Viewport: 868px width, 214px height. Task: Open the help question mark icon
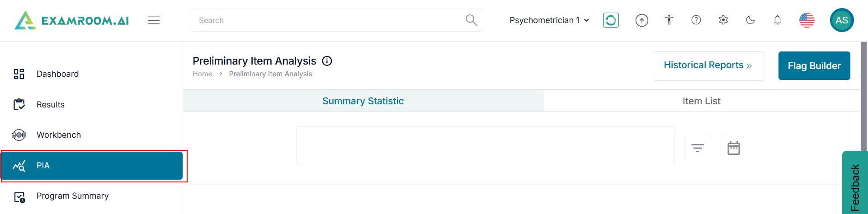pyautogui.click(x=696, y=20)
